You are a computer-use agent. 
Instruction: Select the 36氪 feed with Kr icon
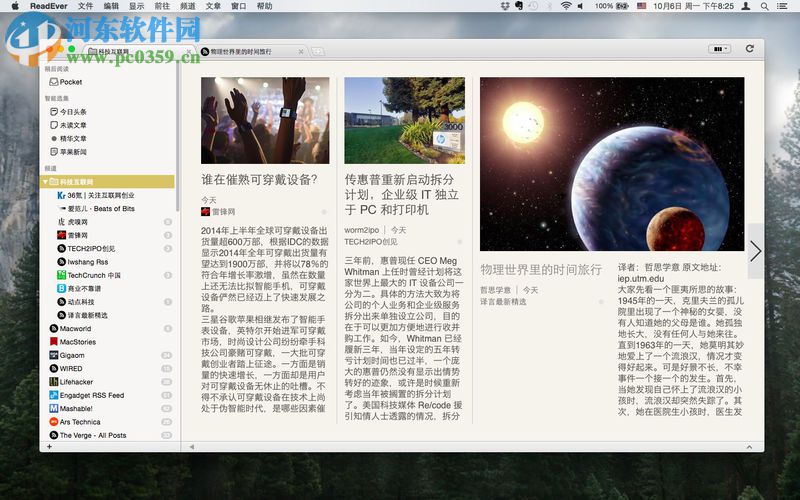(x=95, y=195)
